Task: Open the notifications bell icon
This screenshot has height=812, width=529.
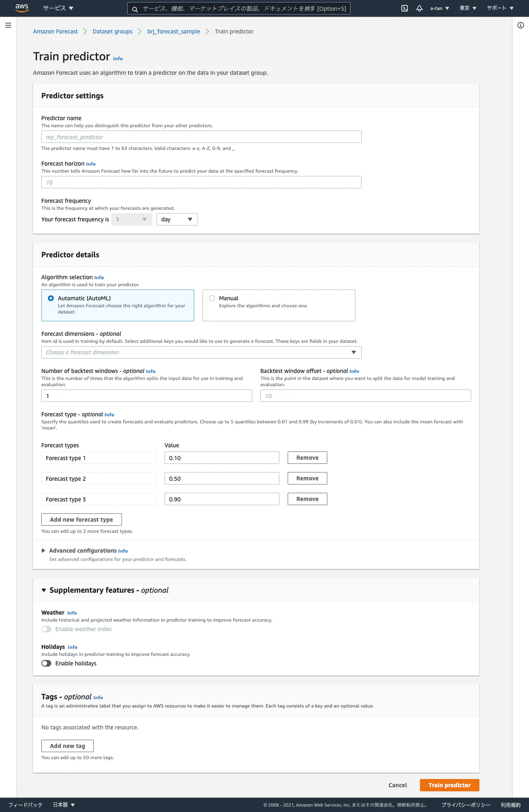Action: click(x=419, y=8)
